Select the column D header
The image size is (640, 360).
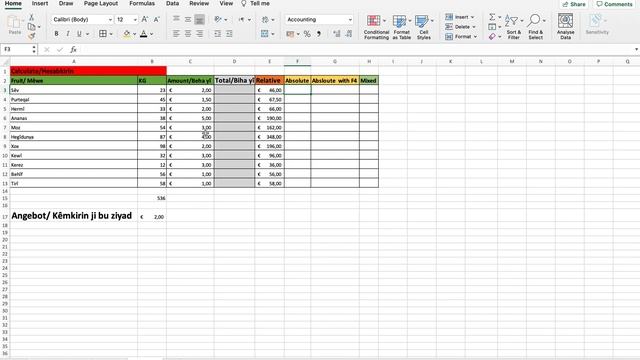(x=234, y=62)
